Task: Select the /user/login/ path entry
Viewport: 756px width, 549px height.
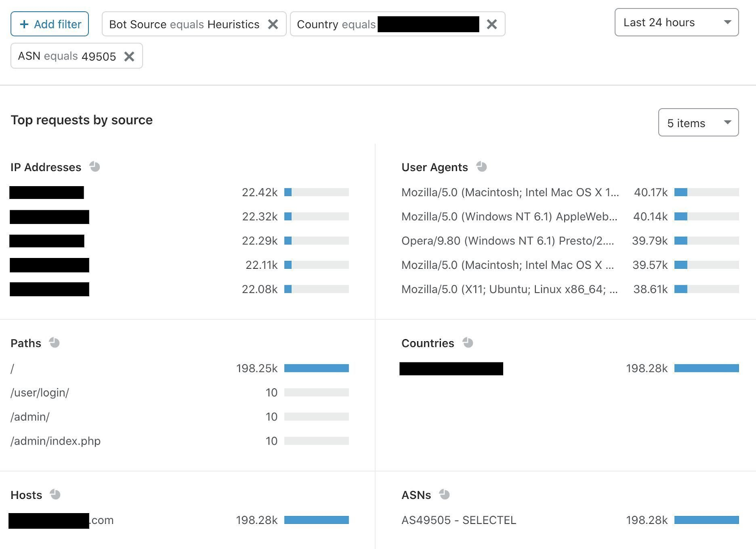Action: 40,393
